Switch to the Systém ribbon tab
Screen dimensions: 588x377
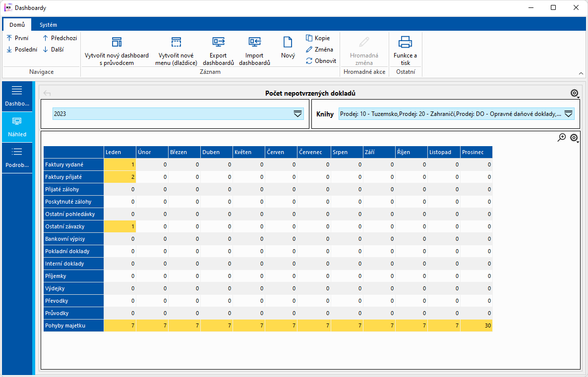48,25
